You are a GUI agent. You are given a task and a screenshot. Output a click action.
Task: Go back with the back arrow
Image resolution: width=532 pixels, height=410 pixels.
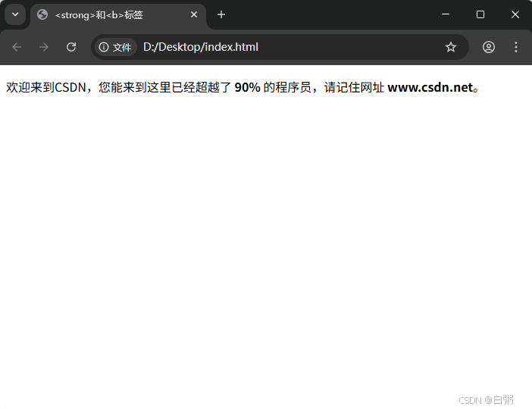point(17,47)
